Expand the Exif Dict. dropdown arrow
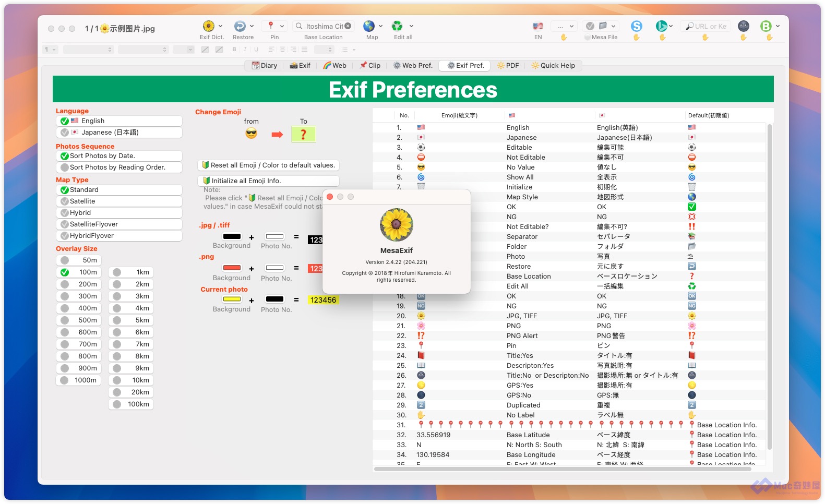Viewport: 825px width, 504px height. 221,26
